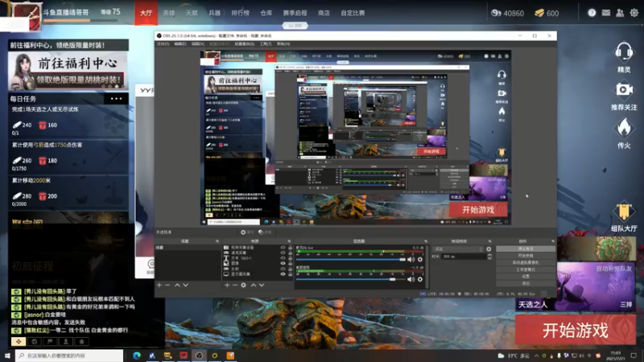Move scene down with arrow icon
This screenshot has height=362, width=644.
coord(186,285)
